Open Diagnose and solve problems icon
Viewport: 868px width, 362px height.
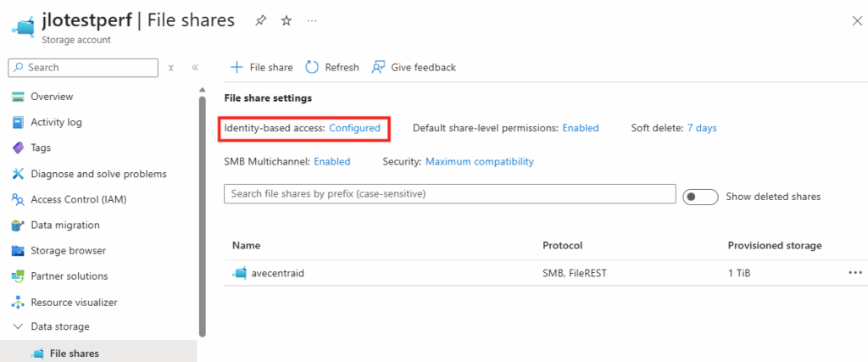(x=18, y=174)
